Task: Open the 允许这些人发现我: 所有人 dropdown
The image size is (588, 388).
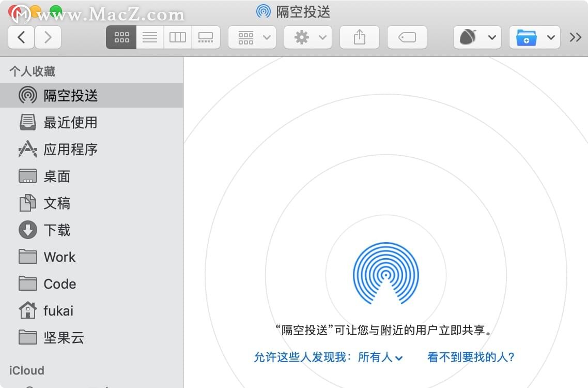Action: point(329,357)
